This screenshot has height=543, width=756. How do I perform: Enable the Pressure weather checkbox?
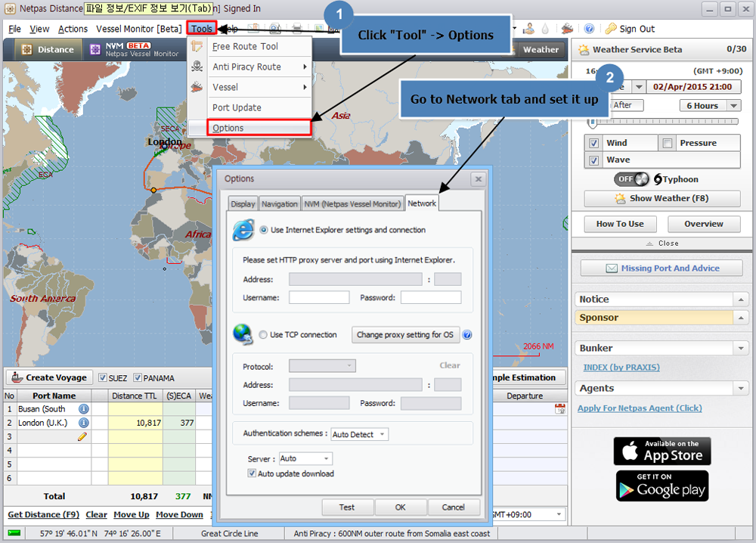(668, 143)
